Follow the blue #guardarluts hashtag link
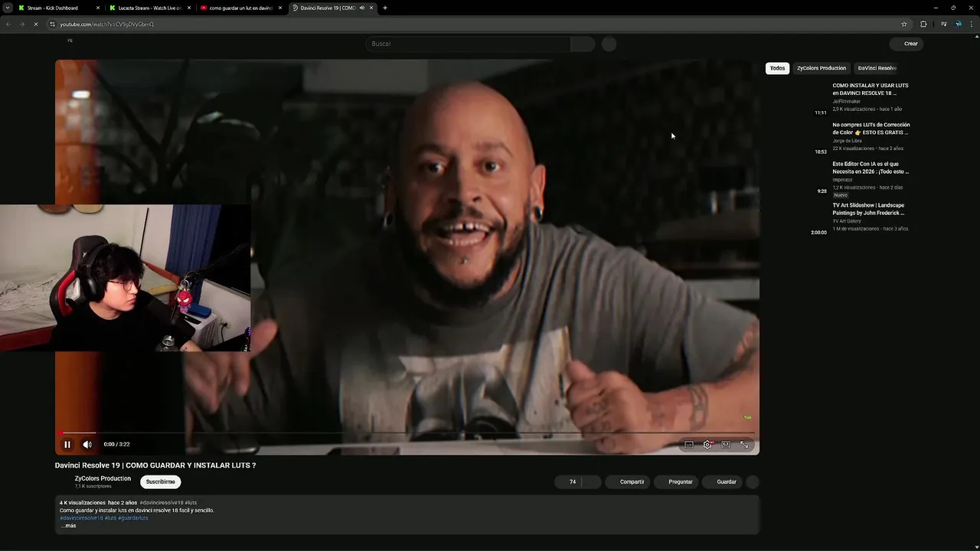This screenshot has height=551, width=980. pos(133,518)
